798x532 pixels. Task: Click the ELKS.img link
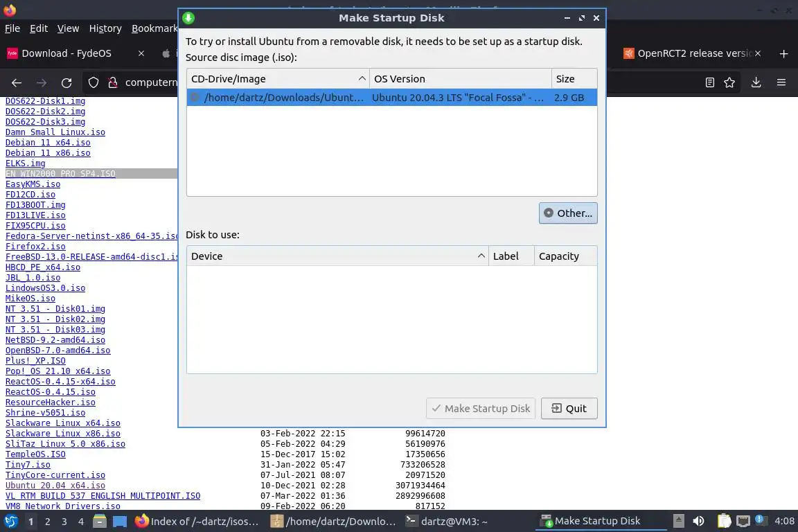pos(26,163)
